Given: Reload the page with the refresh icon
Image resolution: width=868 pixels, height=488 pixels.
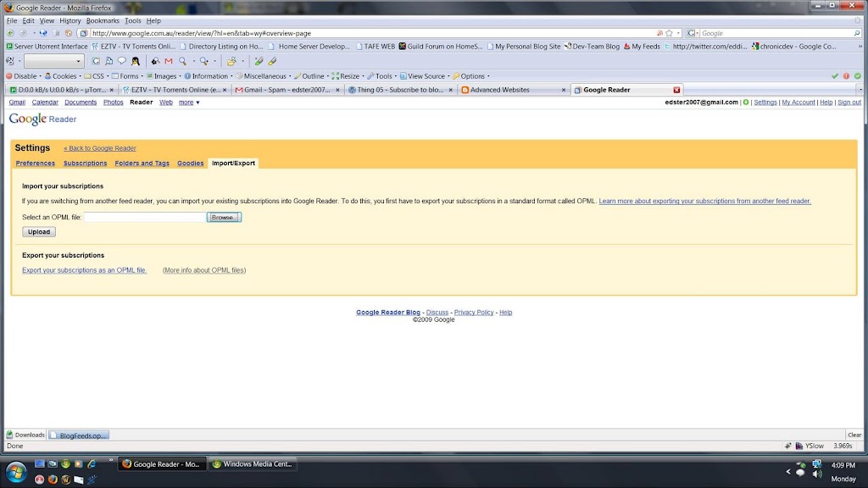Looking at the screenshot, I should [x=43, y=33].
